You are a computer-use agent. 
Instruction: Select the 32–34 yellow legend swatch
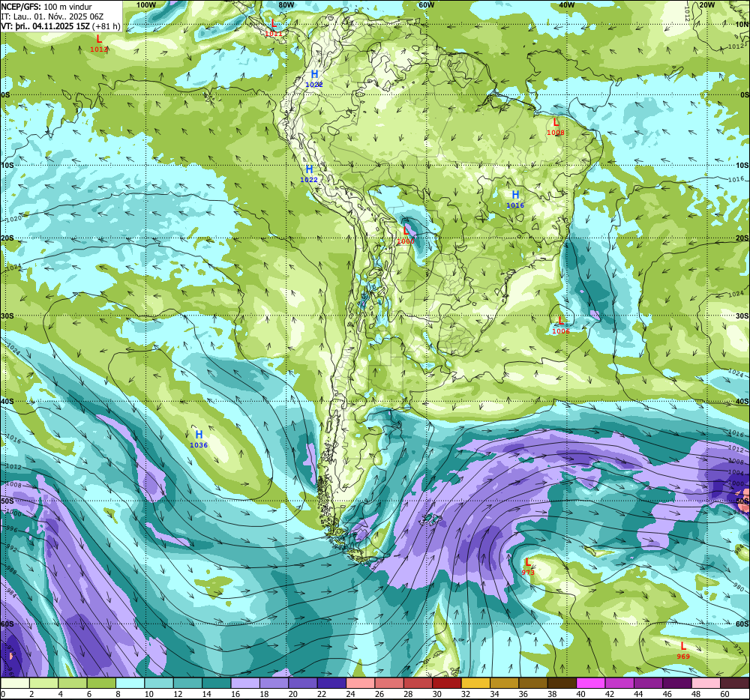point(476,684)
